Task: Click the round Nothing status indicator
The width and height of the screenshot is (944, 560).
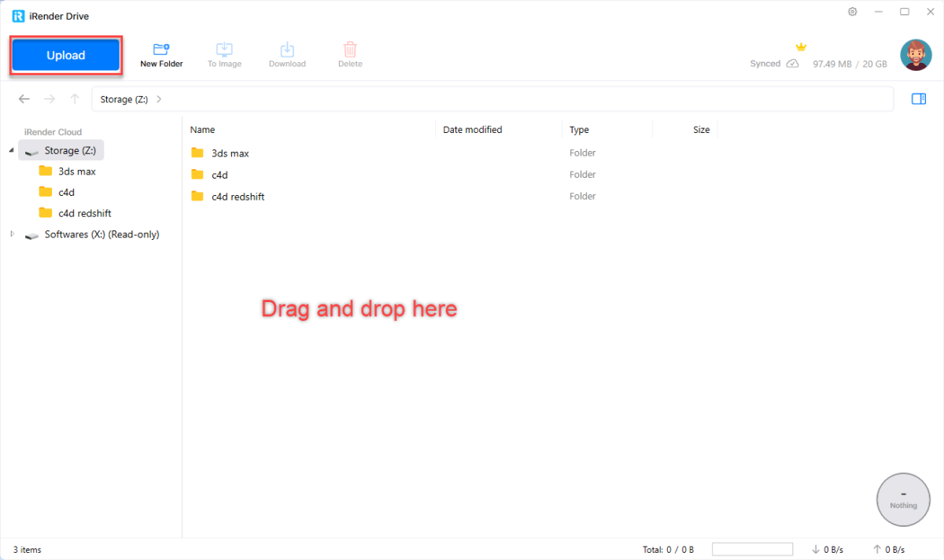Action: click(903, 499)
